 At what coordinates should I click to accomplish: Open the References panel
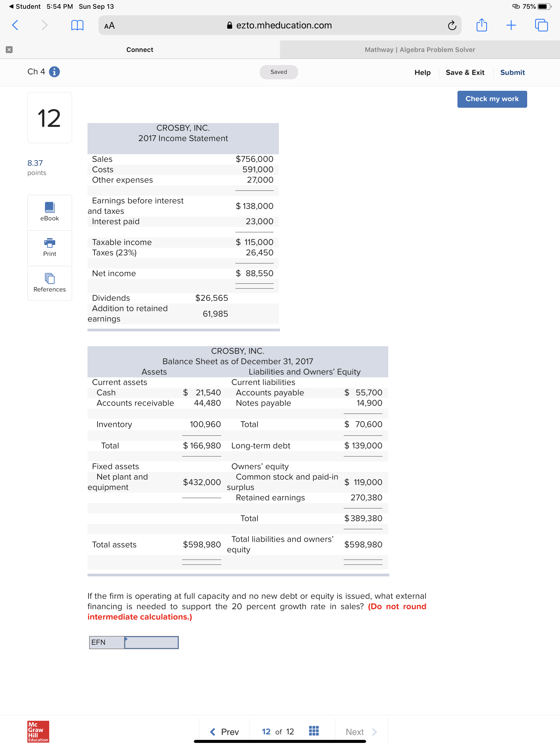[49, 283]
